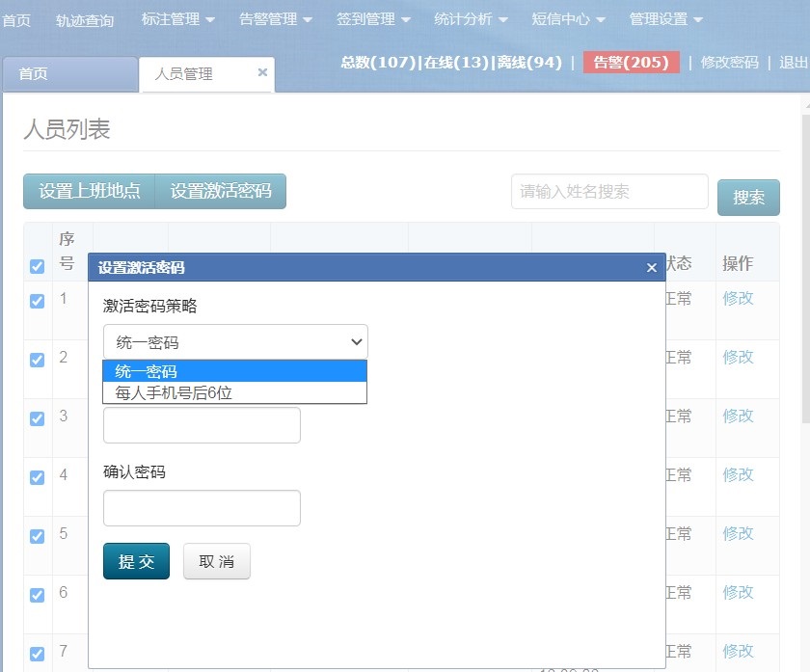Open the 统计分析 dropdown menu
This screenshot has height=672, width=810.
(x=471, y=19)
